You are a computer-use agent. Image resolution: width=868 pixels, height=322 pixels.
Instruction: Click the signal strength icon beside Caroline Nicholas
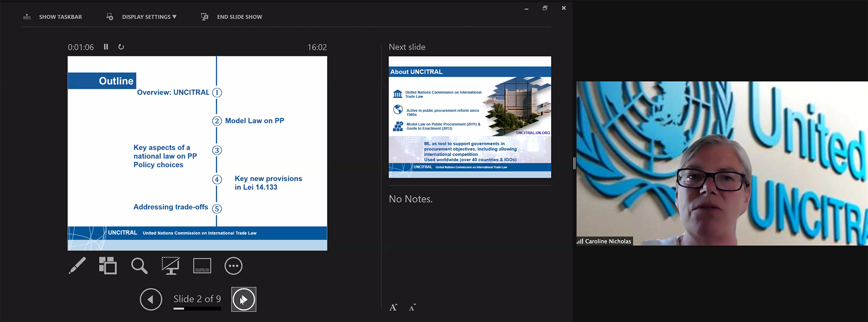pos(580,241)
